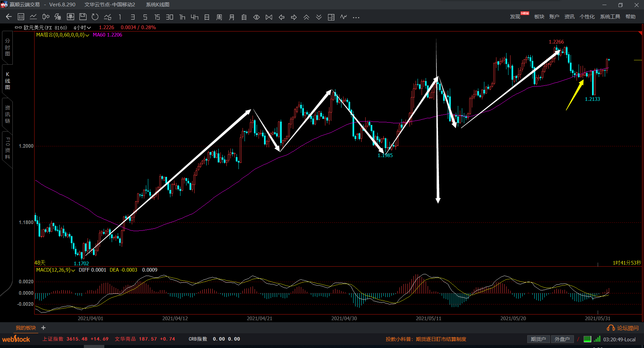Viewport: 644px width, 348px height.
Task: Open the 帮助 menu
Action: 631,17
